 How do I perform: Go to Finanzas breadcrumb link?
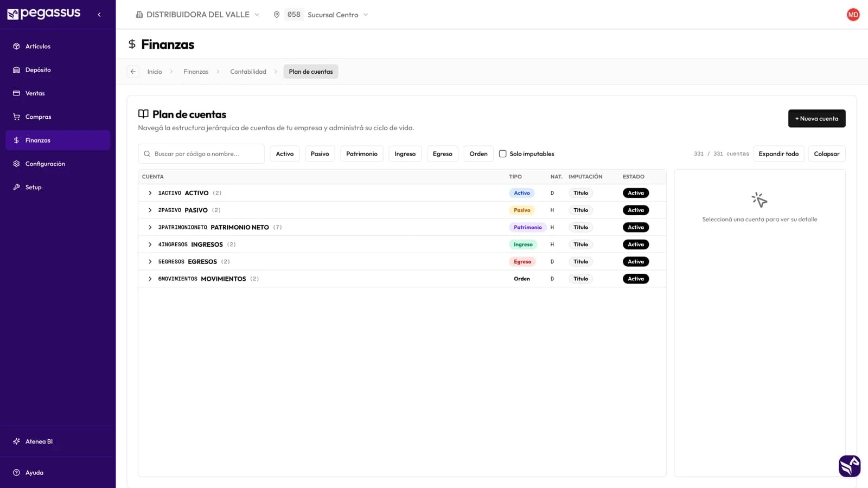[x=196, y=72]
